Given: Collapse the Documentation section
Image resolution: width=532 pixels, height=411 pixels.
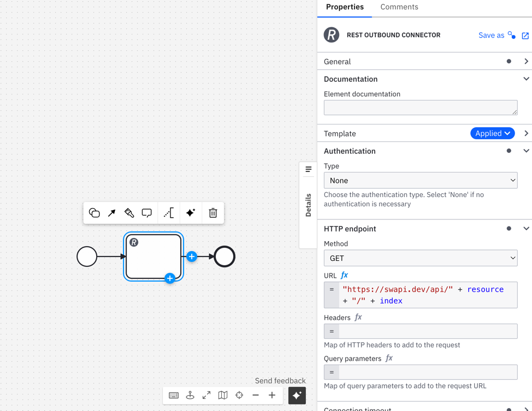Looking at the screenshot, I should click(525, 79).
